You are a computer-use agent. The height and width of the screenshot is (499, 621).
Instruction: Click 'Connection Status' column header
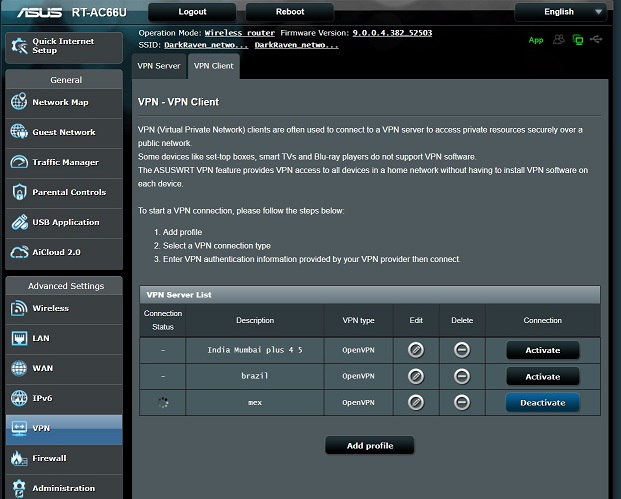point(163,320)
